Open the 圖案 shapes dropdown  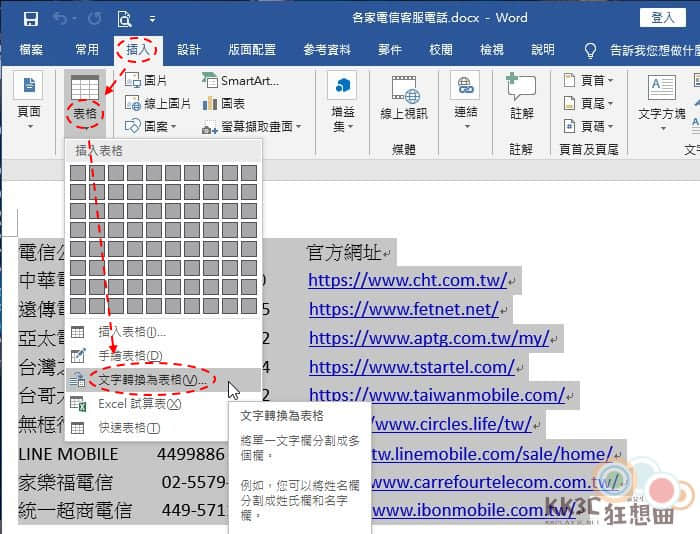[x=151, y=127]
